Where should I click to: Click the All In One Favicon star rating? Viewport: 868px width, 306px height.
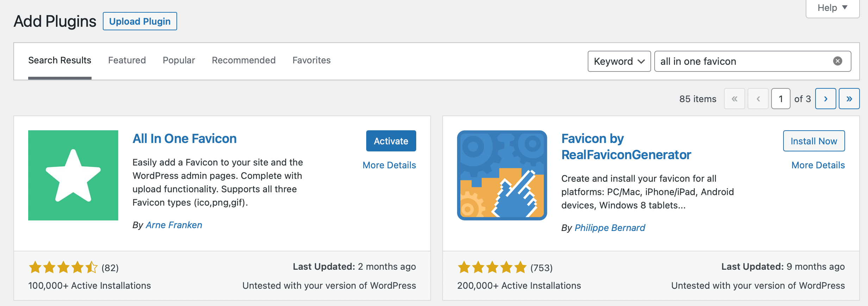pyautogui.click(x=63, y=268)
